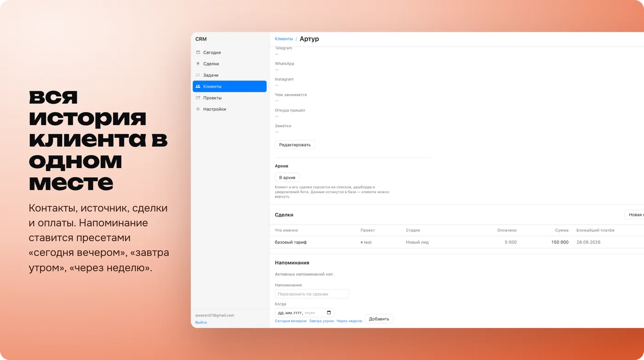The width and height of the screenshot is (644, 360).
Task: Click the 5 000 paid amount
Action: (x=511, y=242)
